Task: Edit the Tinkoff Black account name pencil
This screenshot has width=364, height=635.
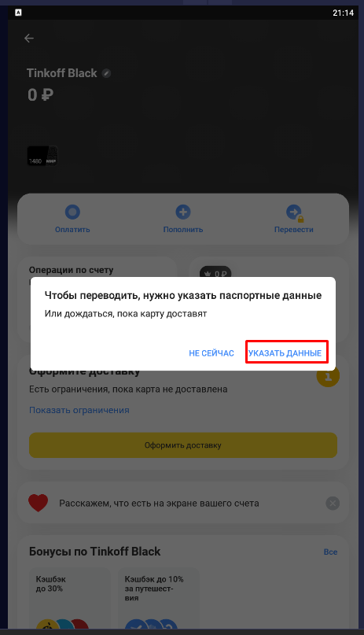Action: 106,73
